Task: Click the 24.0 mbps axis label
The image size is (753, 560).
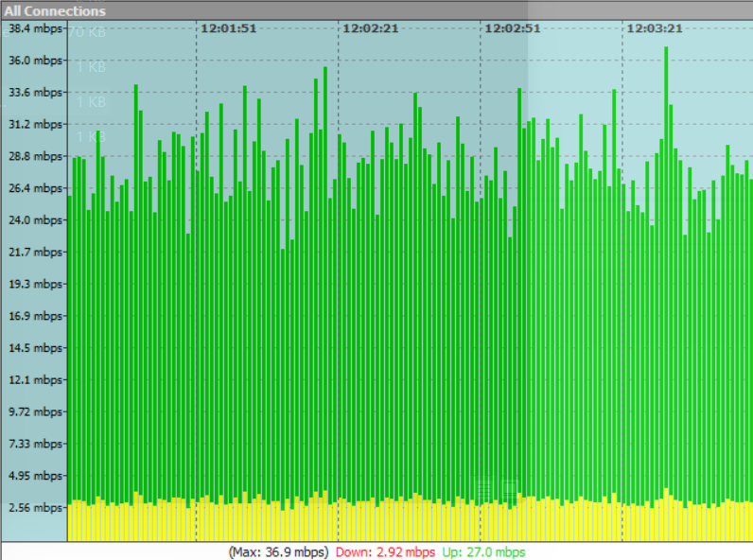Action: pyautogui.click(x=36, y=220)
